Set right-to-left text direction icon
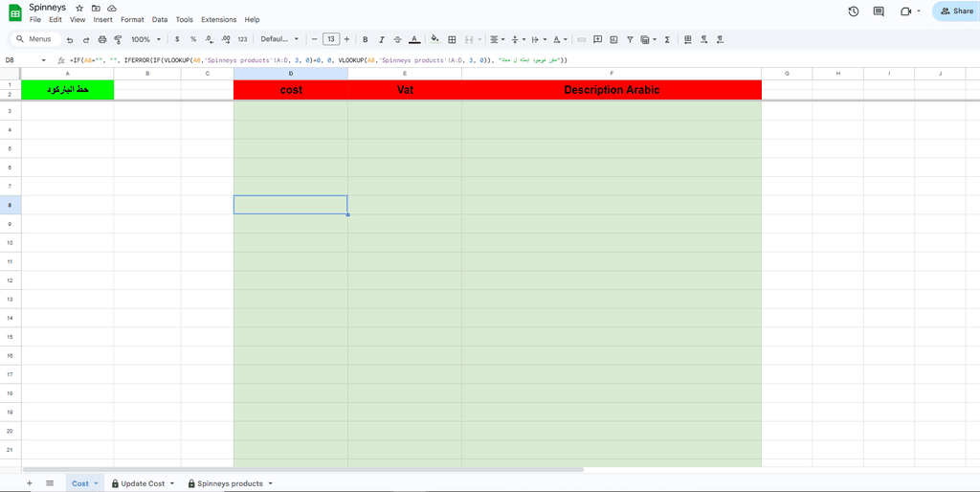The height and width of the screenshot is (492, 980). point(720,39)
